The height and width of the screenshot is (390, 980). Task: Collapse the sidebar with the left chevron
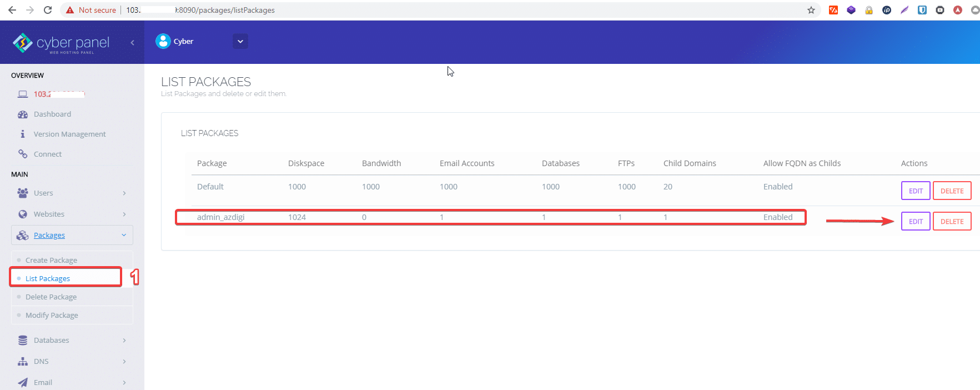(x=132, y=43)
